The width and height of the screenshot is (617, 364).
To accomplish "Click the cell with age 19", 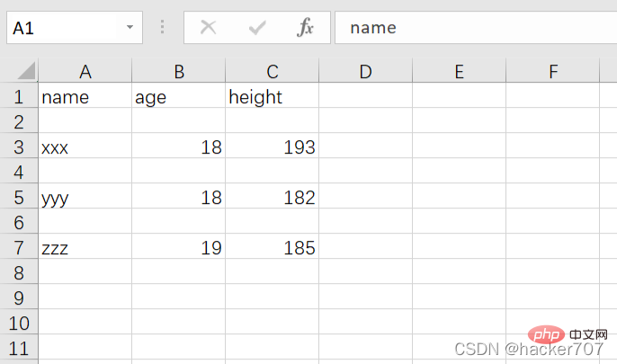I will pos(178,248).
